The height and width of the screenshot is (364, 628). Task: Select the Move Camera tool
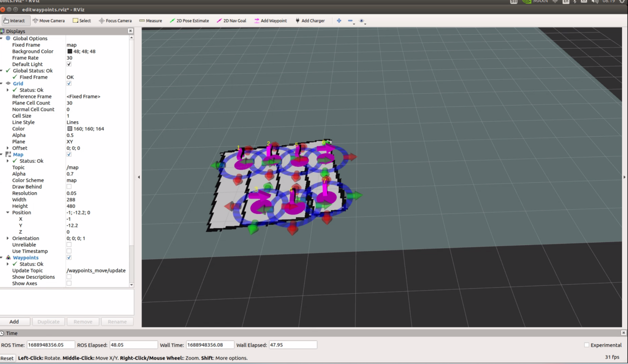tap(49, 21)
